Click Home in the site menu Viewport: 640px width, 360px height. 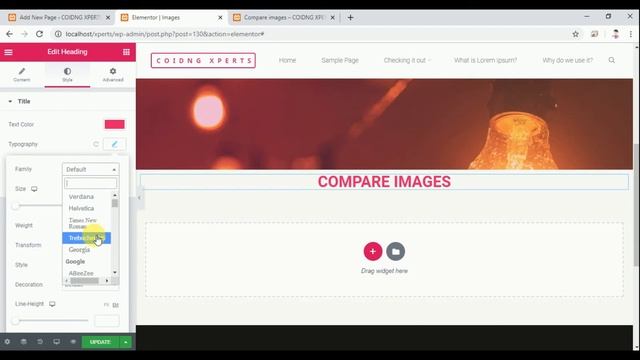coord(287,60)
